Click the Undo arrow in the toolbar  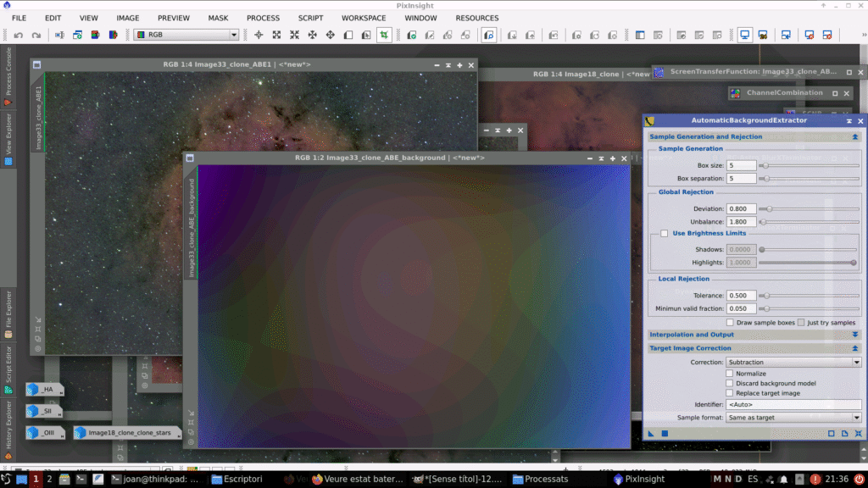pyautogui.click(x=18, y=35)
